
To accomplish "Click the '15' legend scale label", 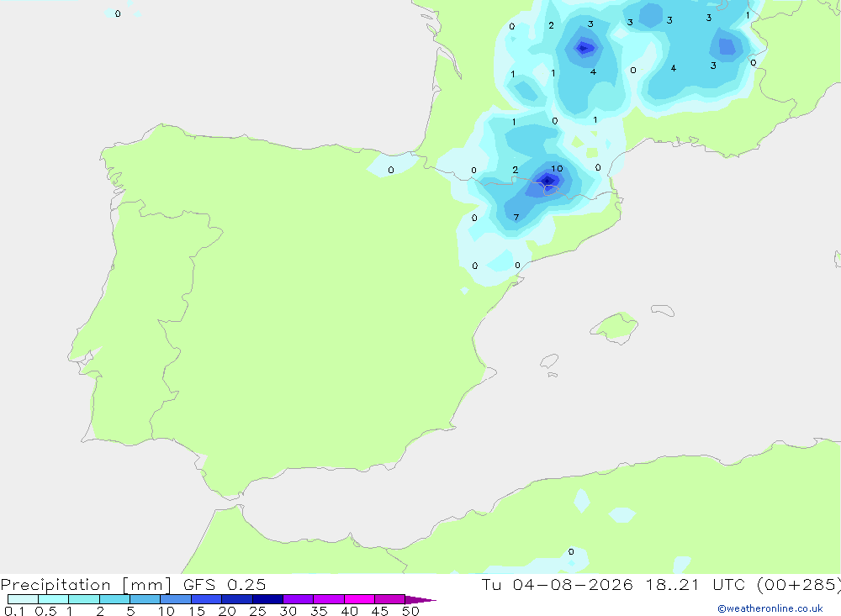I will pyautogui.click(x=197, y=611).
